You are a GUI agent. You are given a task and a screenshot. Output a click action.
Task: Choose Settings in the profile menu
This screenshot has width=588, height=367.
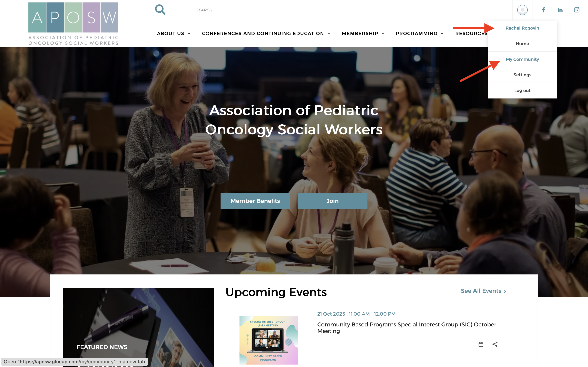pyautogui.click(x=522, y=75)
